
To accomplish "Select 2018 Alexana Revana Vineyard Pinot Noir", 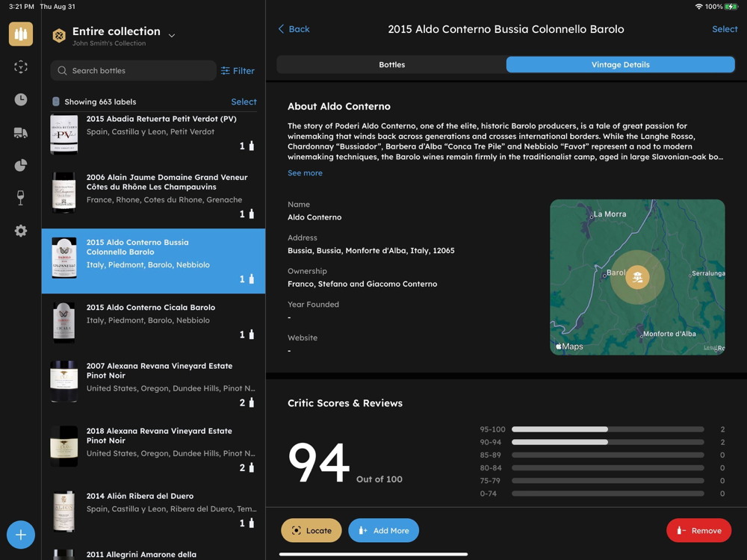I will pyautogui.click(x=153, y=449).
